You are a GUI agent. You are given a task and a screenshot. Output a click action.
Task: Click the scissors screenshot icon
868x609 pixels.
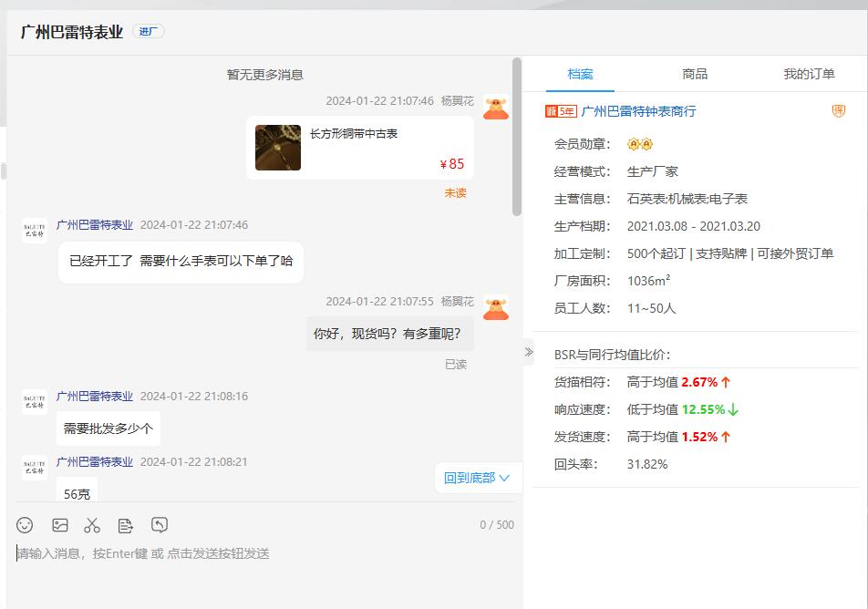[92, 525]
